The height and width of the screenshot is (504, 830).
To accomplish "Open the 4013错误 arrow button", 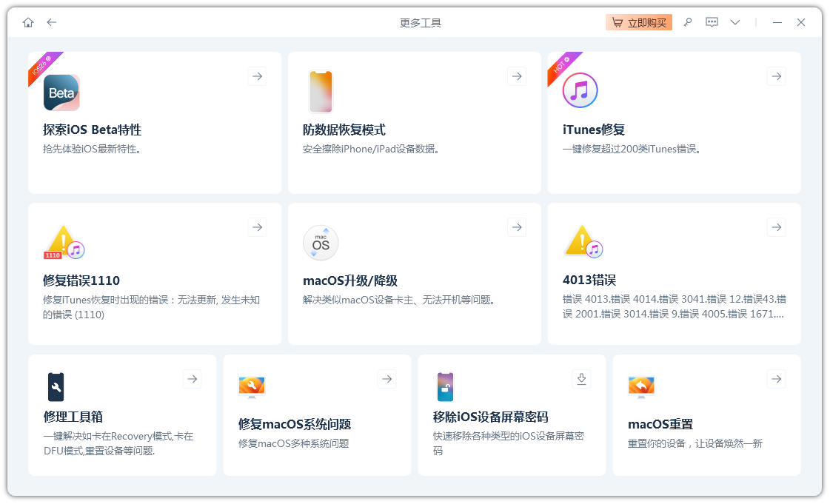I will point(776,227).
